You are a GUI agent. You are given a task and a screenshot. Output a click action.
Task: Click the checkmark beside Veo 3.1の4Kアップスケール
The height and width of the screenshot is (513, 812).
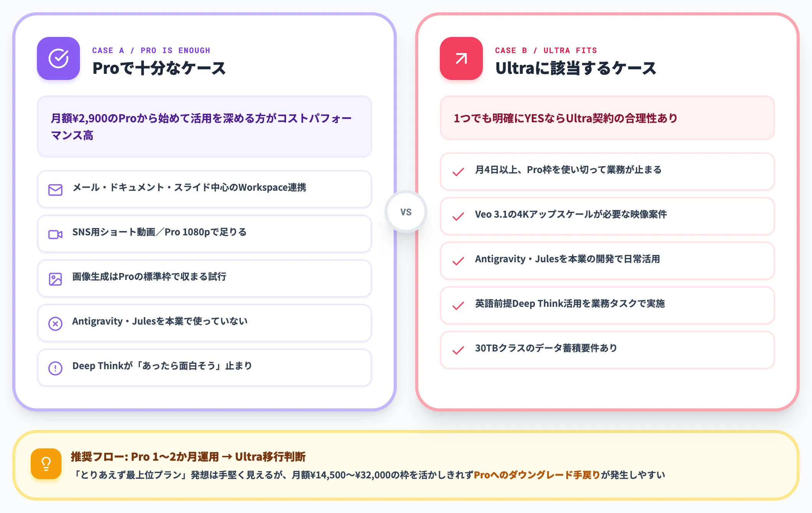(458, 216)
